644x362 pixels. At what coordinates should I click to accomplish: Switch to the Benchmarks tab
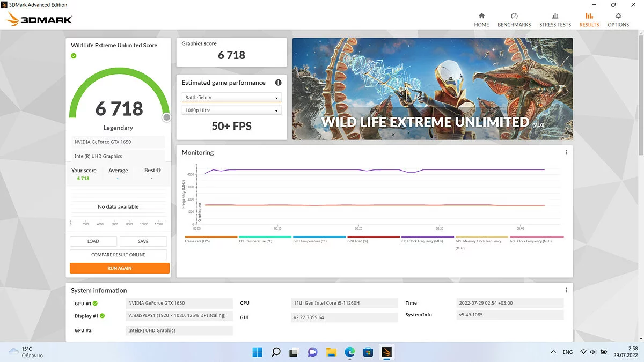[x=514, y=20]
